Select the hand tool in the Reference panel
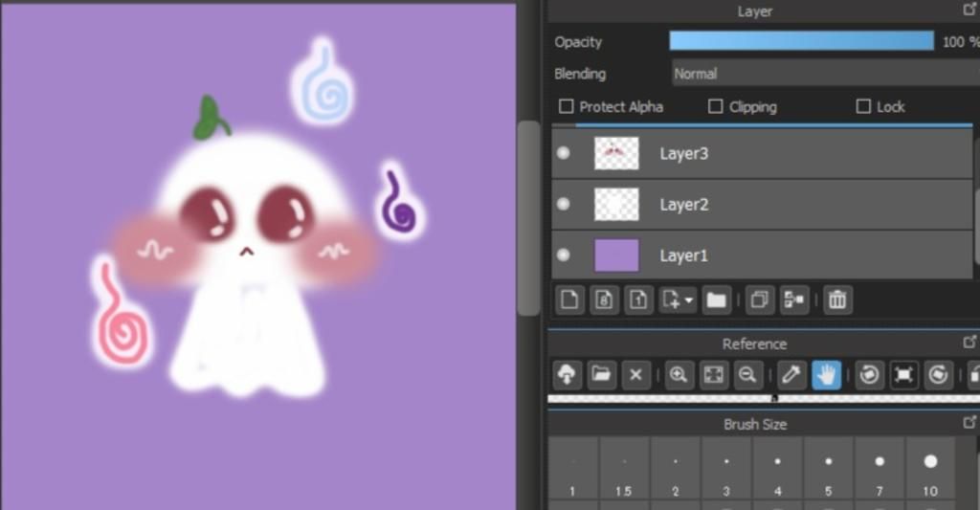The image size is (980, 510). click(826, 374)
